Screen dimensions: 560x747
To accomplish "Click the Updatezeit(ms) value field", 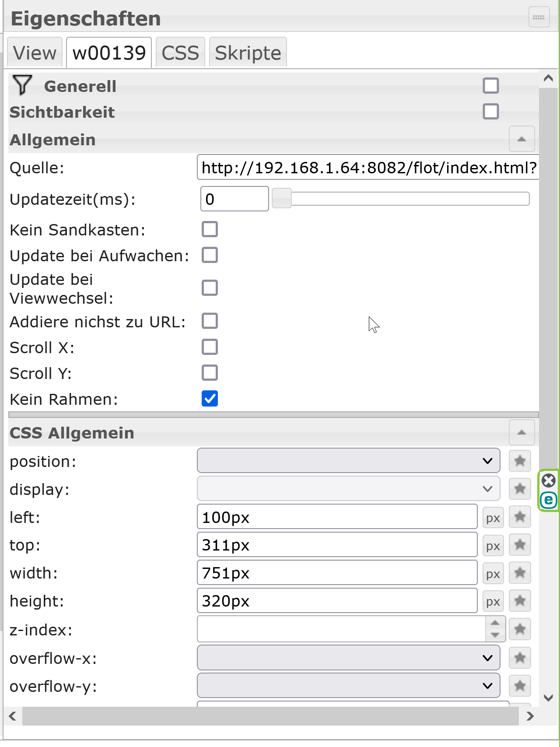I will [x=234, y=199].
